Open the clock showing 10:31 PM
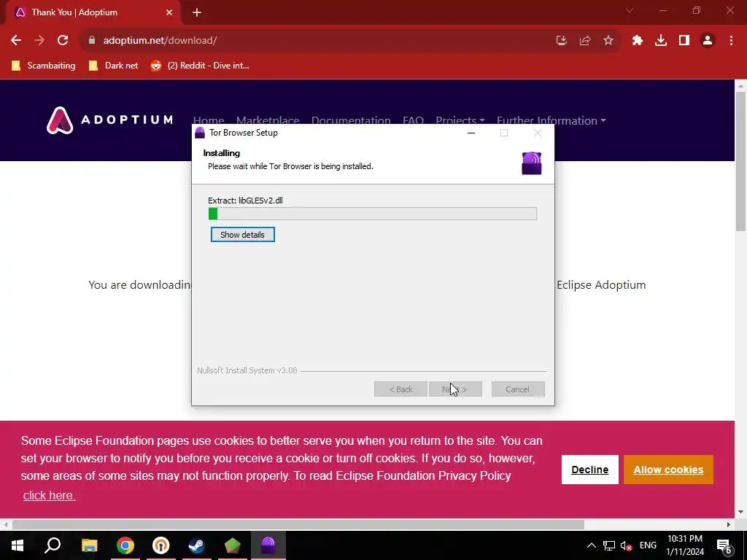 point(685,545)
